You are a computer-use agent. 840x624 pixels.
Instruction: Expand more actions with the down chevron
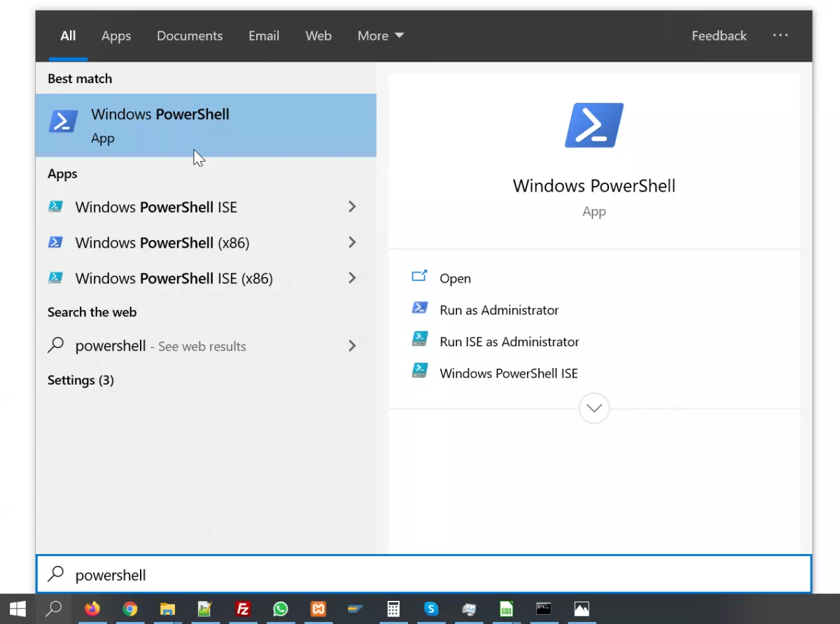594,408
